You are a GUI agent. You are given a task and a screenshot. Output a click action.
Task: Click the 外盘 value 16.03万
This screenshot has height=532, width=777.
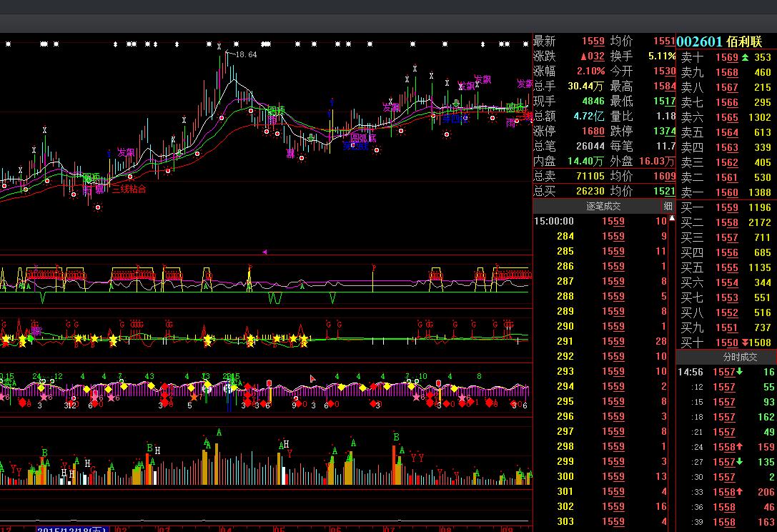point(657,161)
